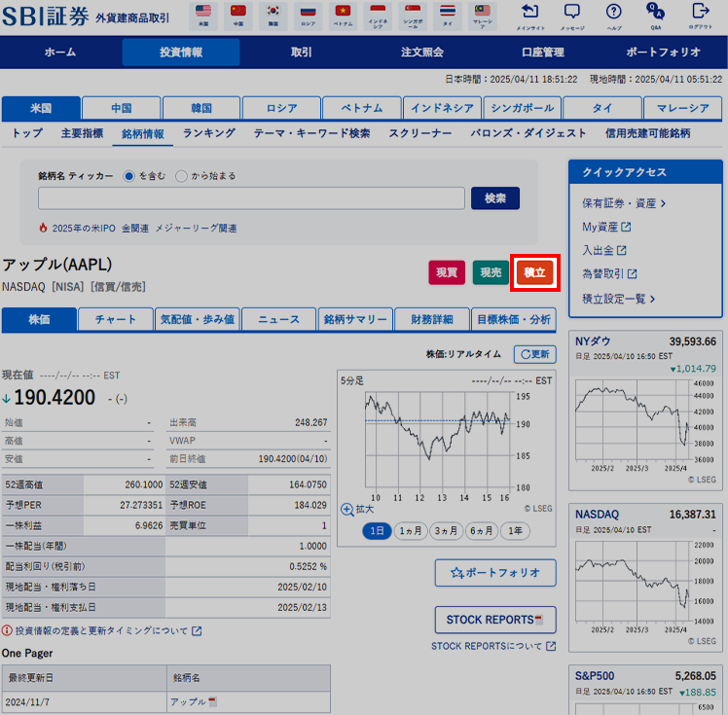Click the 現売 sell button
The width and height of the screenshot is (728, 715).
491,272
